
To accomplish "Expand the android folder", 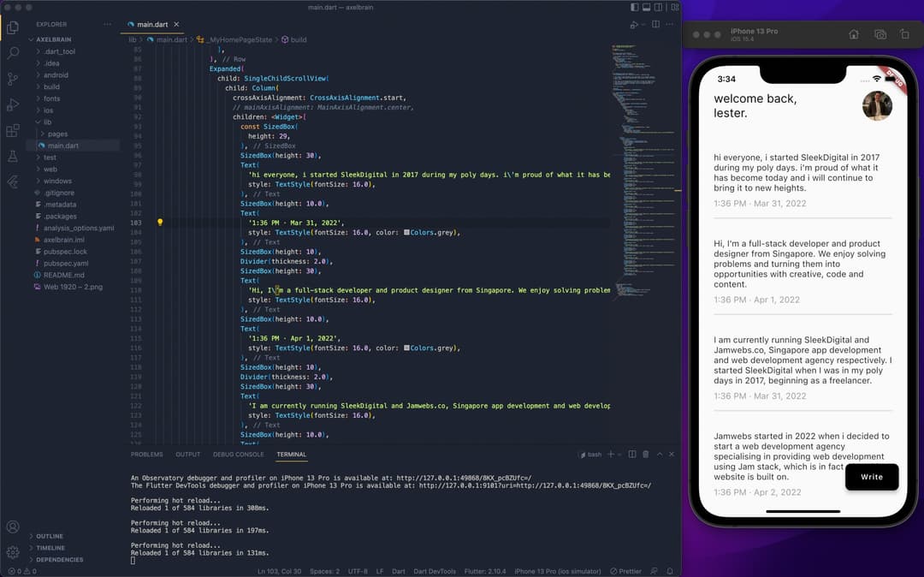I will [56, 75].
